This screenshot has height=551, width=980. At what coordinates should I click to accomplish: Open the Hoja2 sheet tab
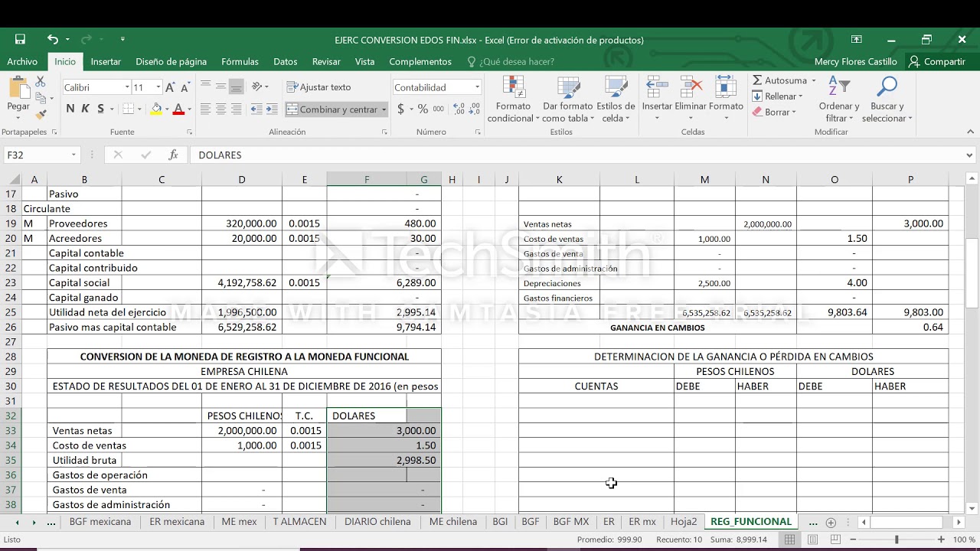[683, 522]
